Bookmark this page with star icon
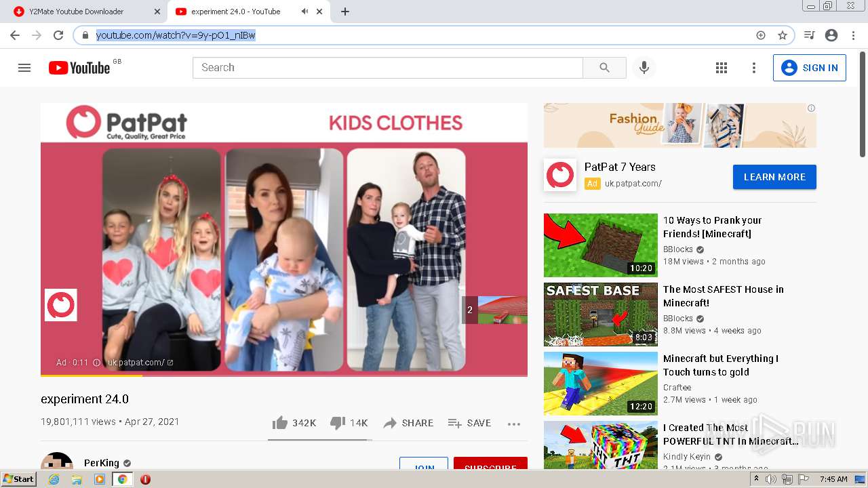 tap(782, 35)
